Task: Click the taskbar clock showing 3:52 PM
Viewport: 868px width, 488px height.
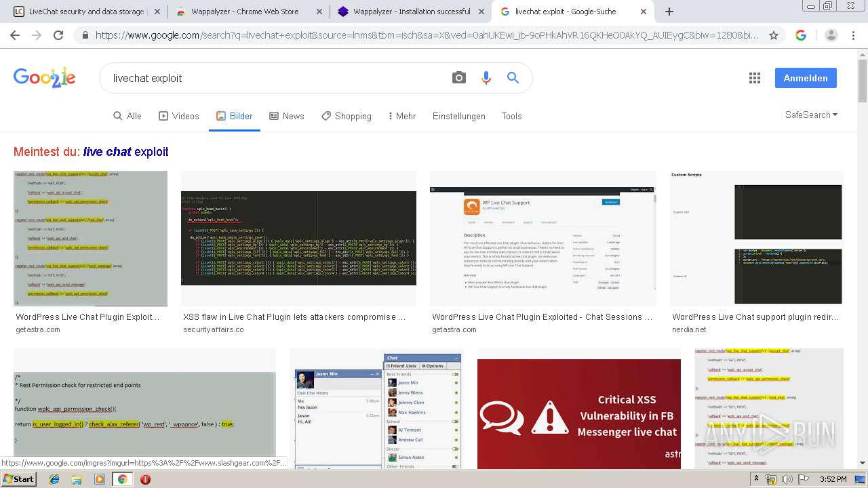Action: [x=833, y=479]
